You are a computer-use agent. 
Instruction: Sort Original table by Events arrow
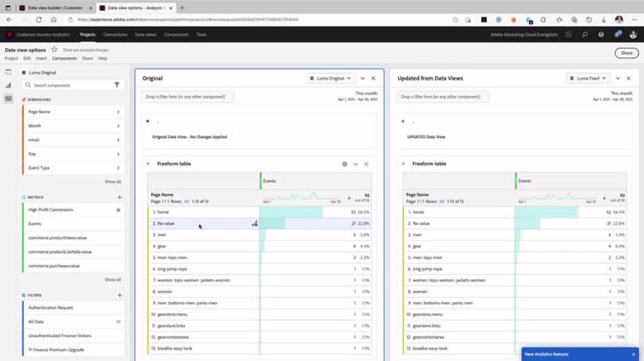click(349, 198)
